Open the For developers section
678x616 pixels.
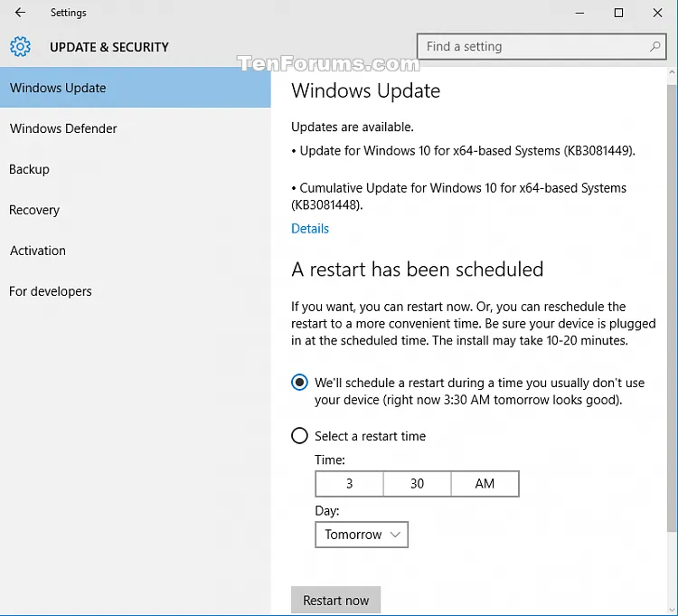click(136, 291)
